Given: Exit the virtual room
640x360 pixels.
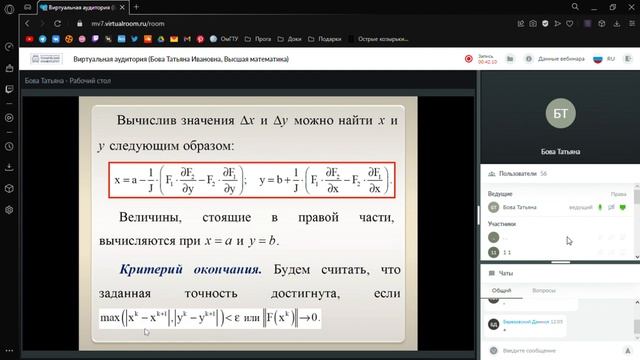Looking at the screenshot, I should pos(628,59).
